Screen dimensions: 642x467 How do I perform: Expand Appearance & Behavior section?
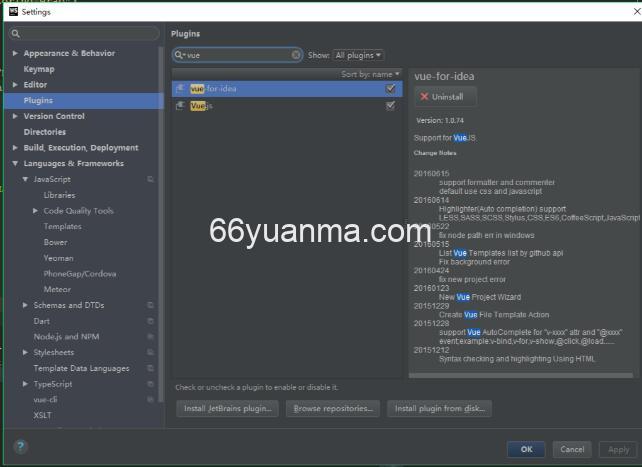pos(15,53)
